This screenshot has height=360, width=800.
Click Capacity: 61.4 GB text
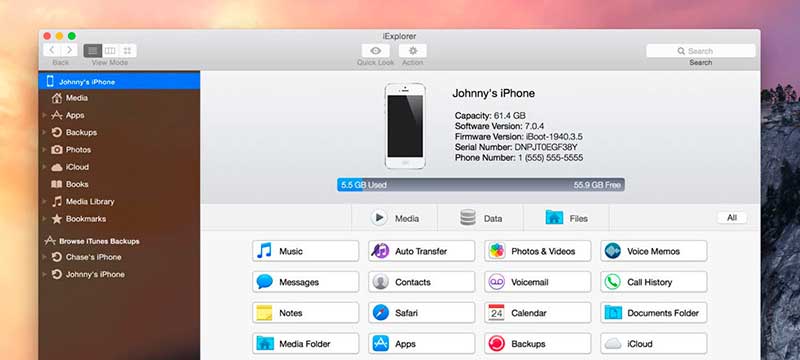tap(490, 116)
